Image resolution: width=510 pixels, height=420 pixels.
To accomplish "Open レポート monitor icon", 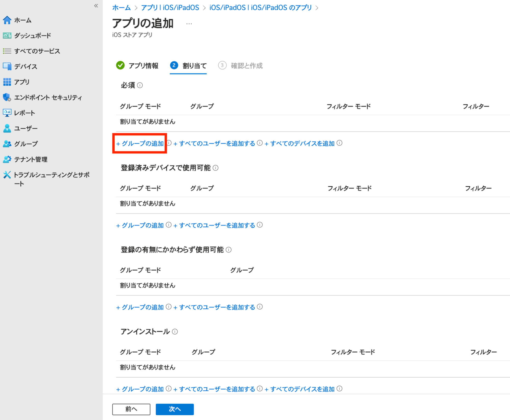I will (x=7, y=113).
